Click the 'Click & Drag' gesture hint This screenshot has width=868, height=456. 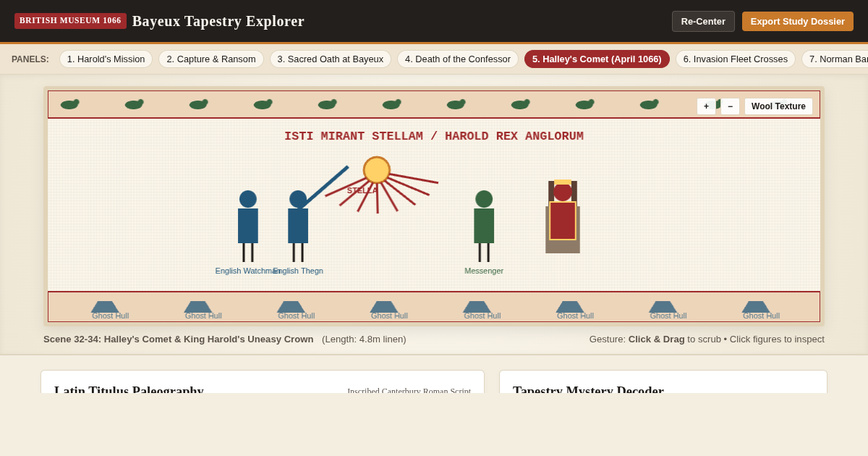tap(657, 339)
